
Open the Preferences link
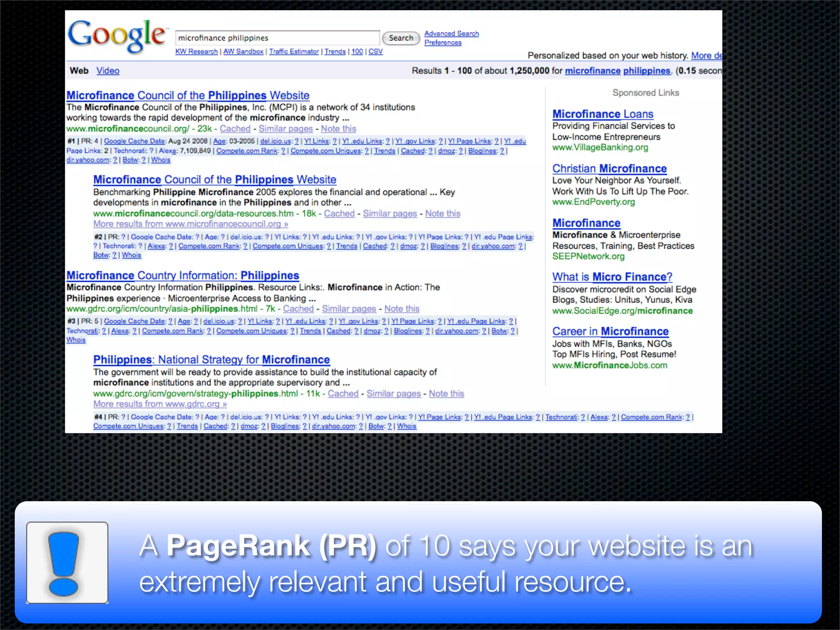(x=443, y=43)
